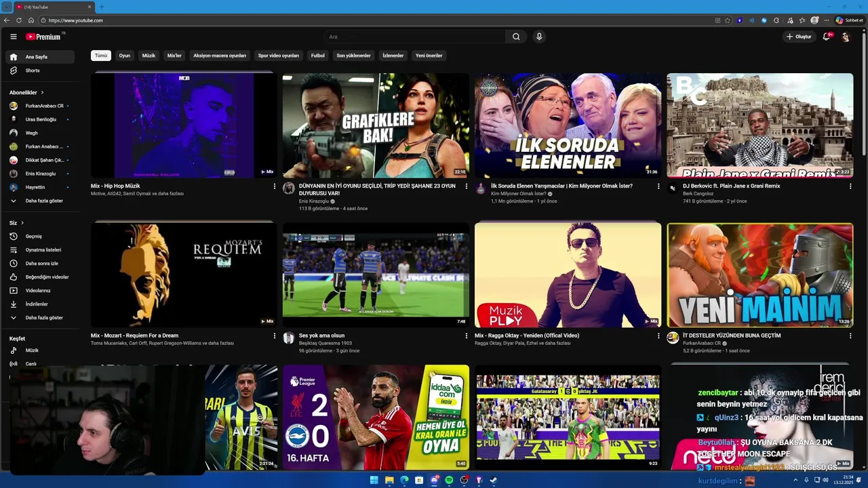
Task: Open the browser tab actions dropdown
Action: pos(7,7)
